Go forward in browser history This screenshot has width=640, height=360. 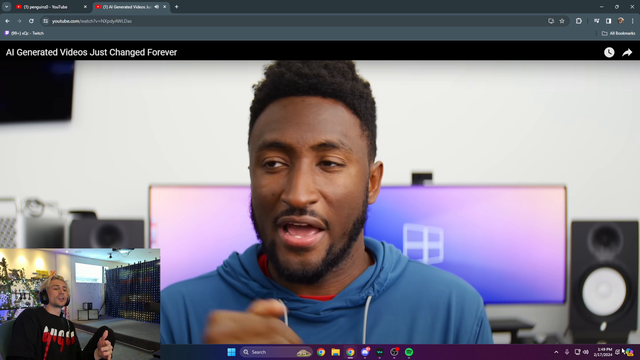[19, 21]
